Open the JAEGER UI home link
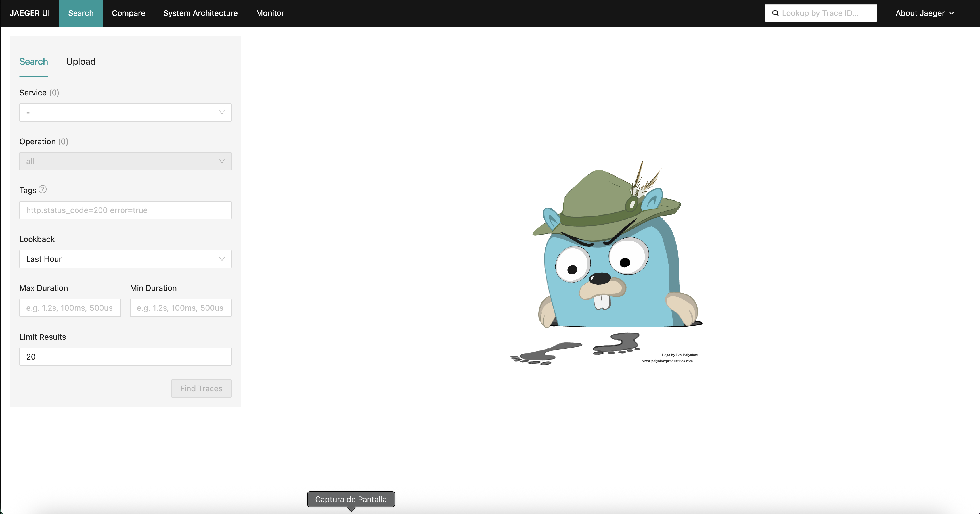Viewport: 980px width, 514px height. [x=30, y=13]
